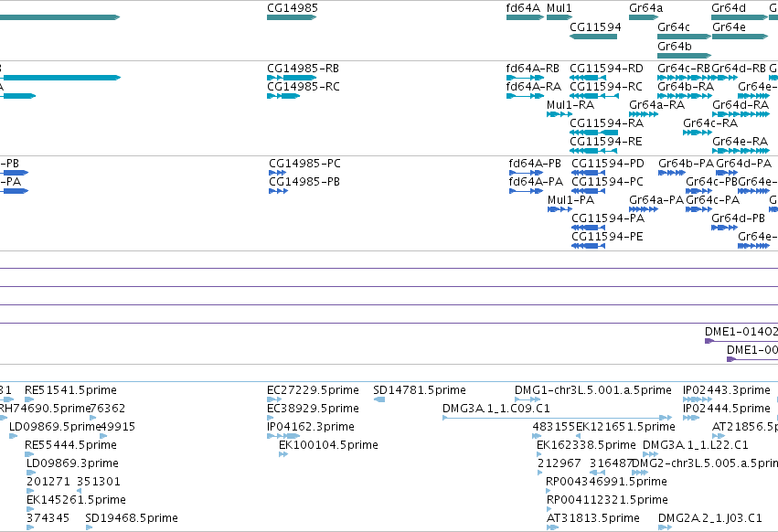Screen dimensions: 778x532
Task: Select the SD14781.5prime EST
Action: point(379,399)
